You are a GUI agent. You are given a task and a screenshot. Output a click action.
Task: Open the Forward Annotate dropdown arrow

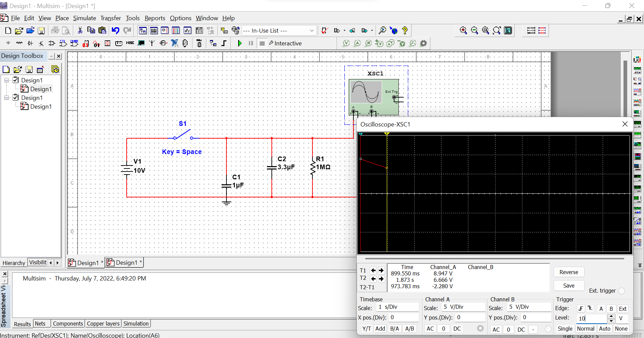pyautogui.click(x=372, y=30)
